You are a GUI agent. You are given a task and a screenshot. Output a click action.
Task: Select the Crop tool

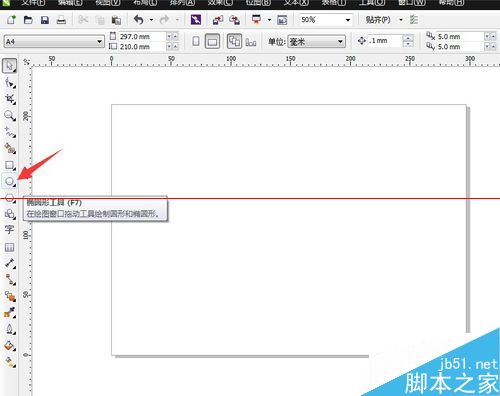coord(10,99)
